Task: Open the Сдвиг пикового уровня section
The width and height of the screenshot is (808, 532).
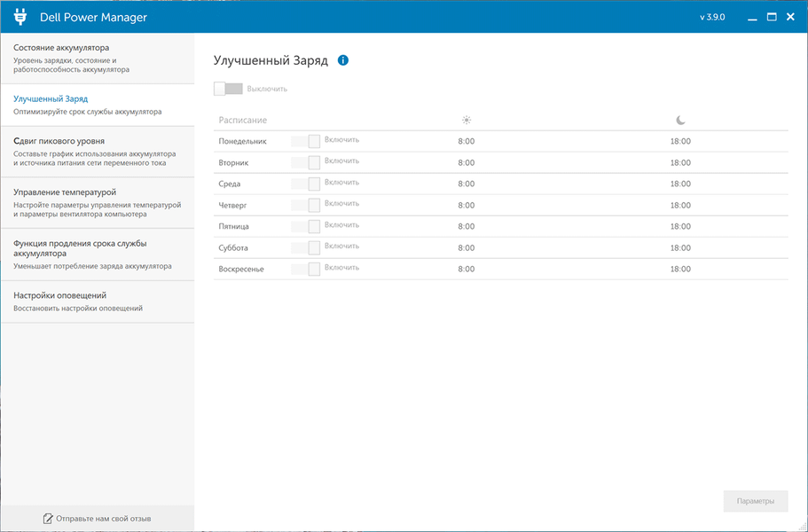Action: [x=98, y=152]
